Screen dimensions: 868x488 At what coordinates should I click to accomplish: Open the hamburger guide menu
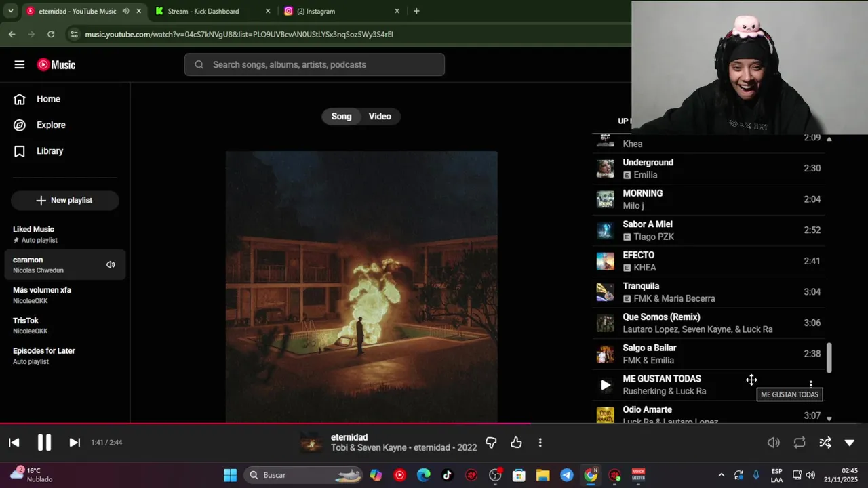click(x=19, y=64)
